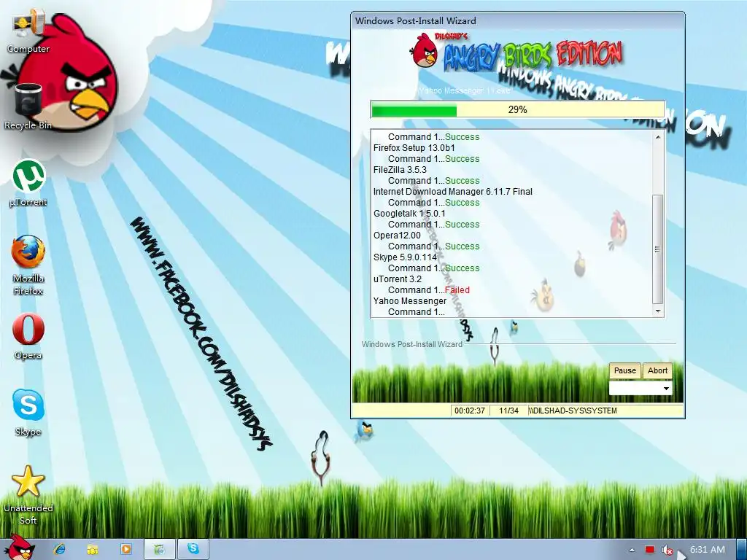The height and width of the screenshot is (560, 747).
Task: Click the \\DILSHAD-SYS\SYSTEM status entry
Action: click(x=573, y=411)
